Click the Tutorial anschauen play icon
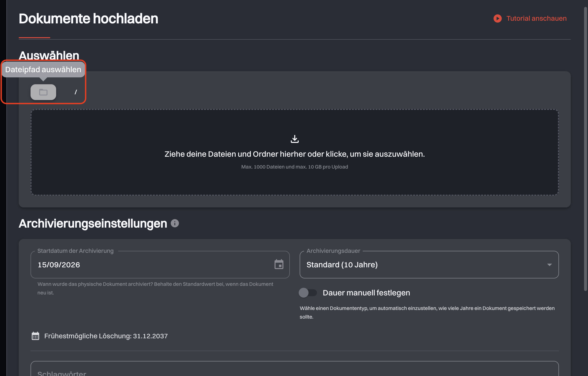 pyautogui.click(x=497, y=18)
